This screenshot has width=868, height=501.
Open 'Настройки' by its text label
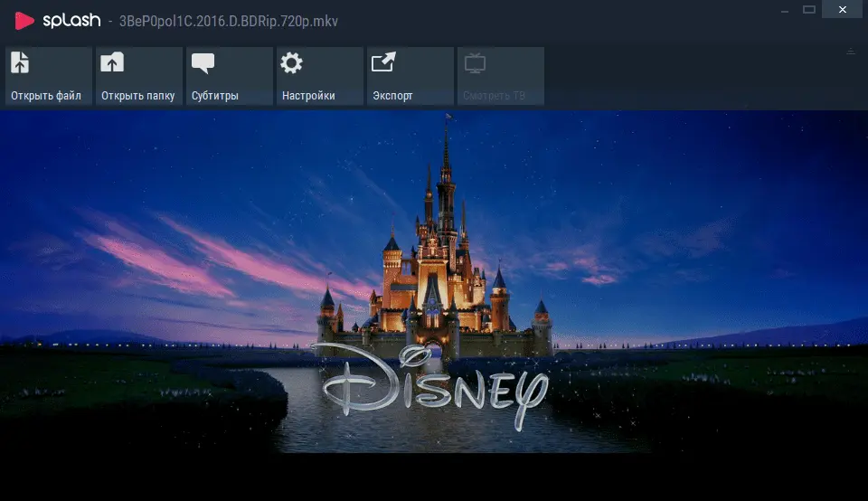coord(308,96)
